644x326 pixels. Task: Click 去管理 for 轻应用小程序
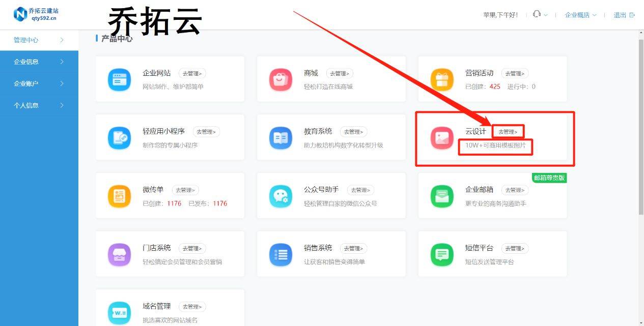[x=206, y=132]
